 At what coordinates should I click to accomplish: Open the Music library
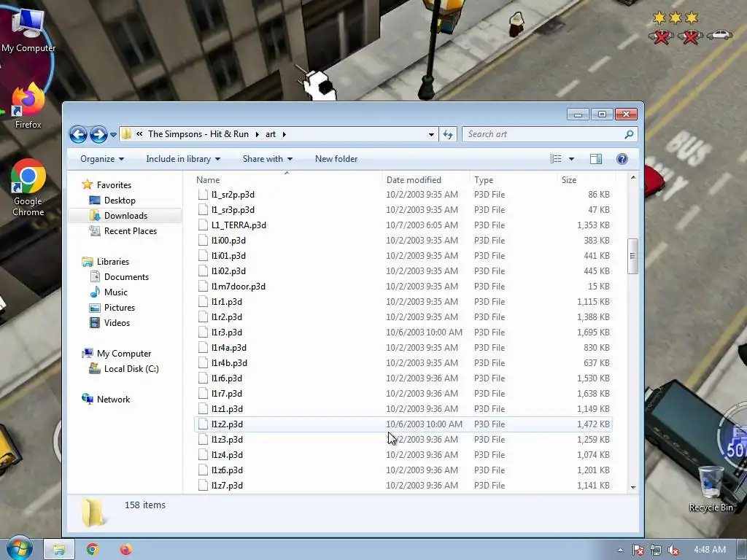pyautogui.click(x=116, y=292)
